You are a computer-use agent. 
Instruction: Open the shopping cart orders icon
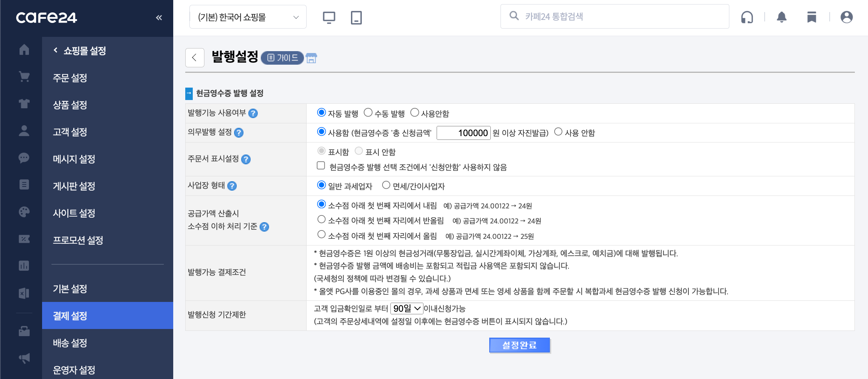[24, 77]
